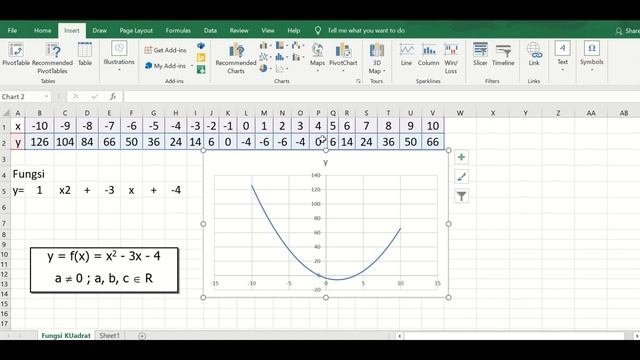Open My Add-ins

[x=165, y=65]
